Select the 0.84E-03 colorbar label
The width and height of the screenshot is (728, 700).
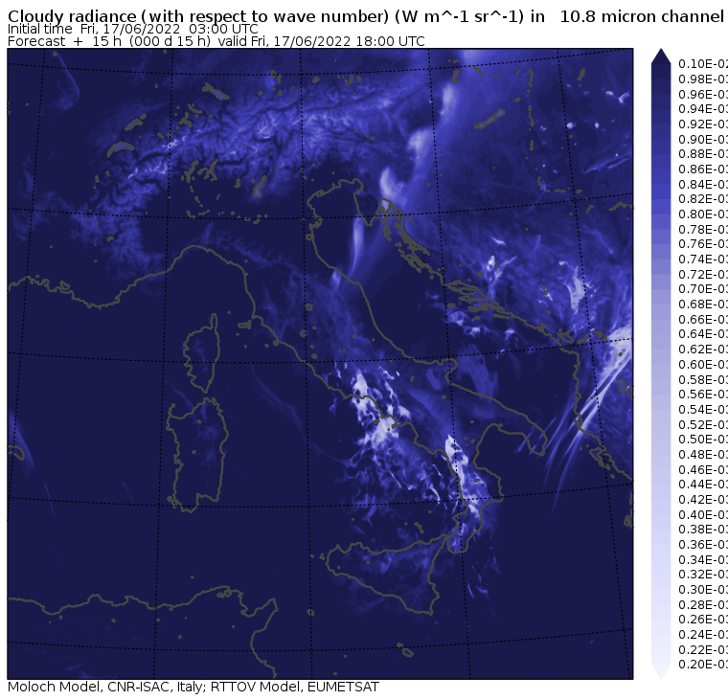[x=703, y=184]
